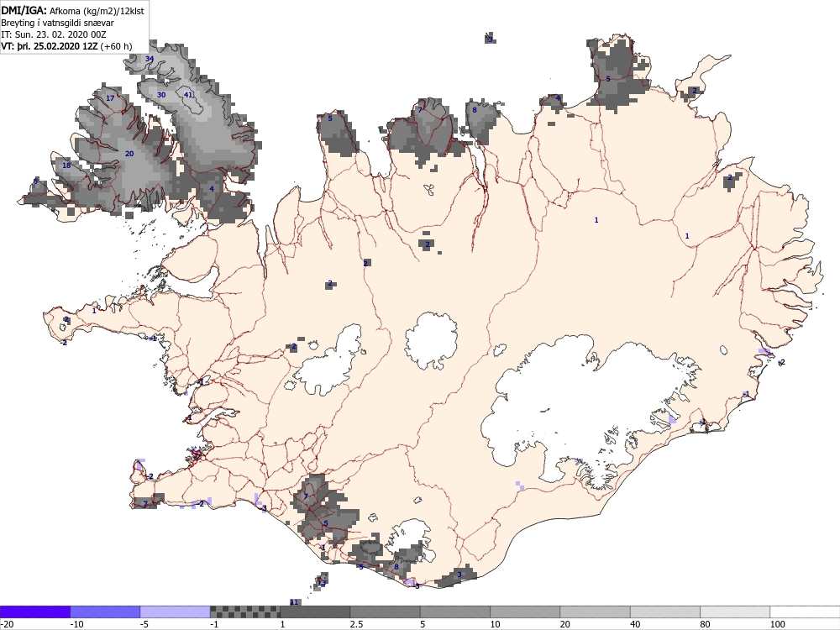Click the value 13 on the southern island

pos(322,582)
